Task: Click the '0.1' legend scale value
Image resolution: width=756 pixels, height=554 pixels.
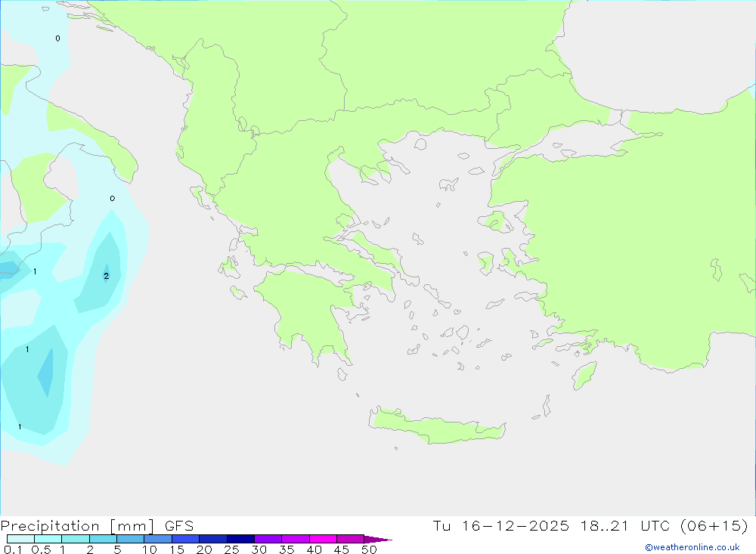Action: (13, 549)
